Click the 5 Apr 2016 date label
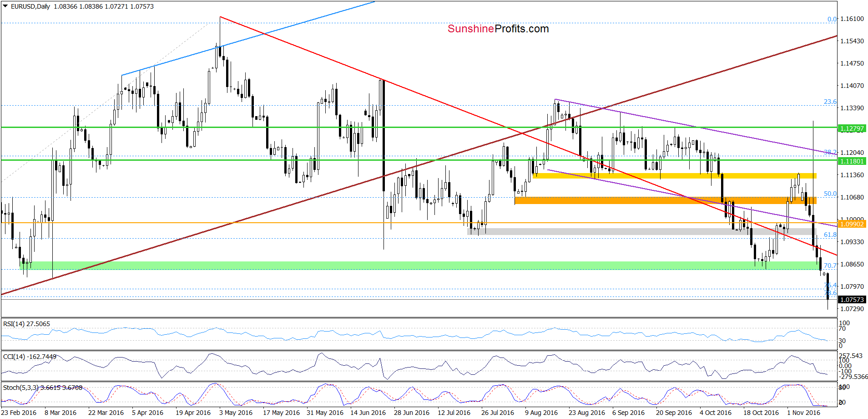868x419 pixels. coord(148,413)
